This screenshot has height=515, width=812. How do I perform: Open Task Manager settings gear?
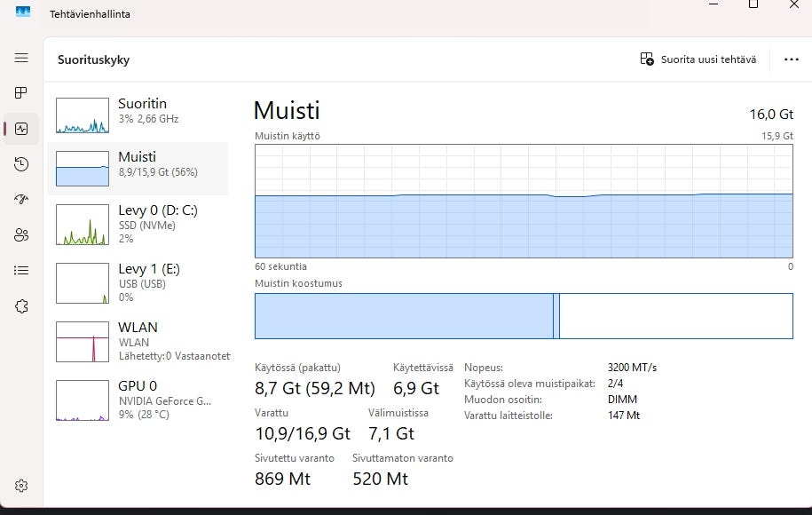click(21, 486)
